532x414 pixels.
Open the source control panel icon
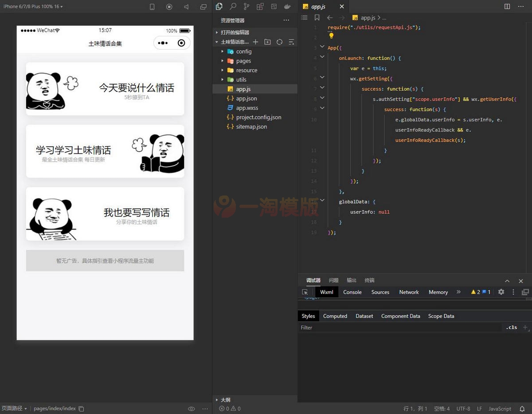(x=246, y=7)
